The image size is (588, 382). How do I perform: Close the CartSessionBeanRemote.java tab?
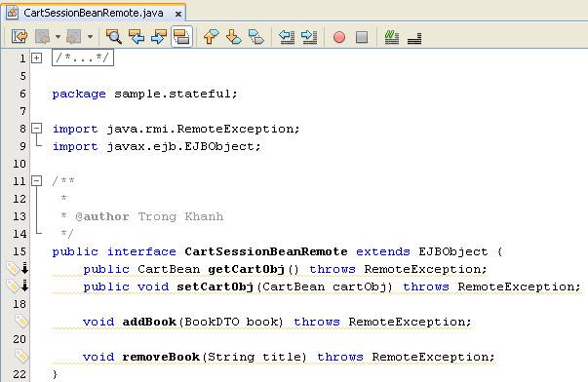[x=178, y=14]
